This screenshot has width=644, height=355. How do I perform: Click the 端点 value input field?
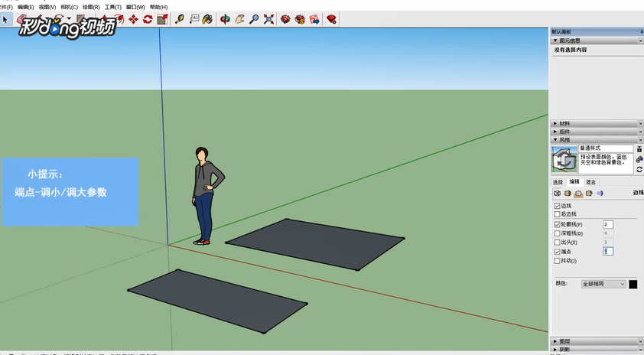click(x=608, y=251)
